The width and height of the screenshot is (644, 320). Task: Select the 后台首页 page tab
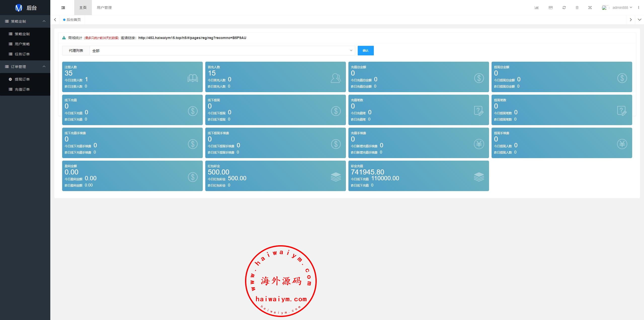(x=73, y=20)
